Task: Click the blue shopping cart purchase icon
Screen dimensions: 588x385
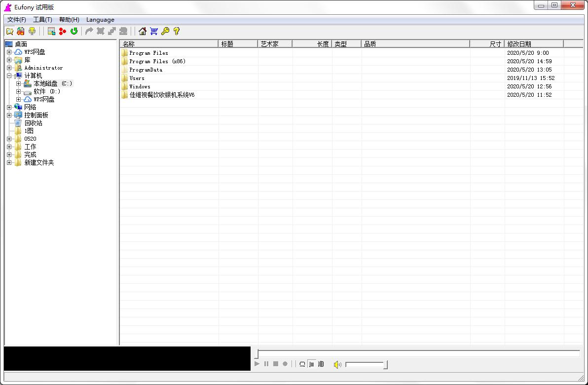Action: tap(154, 31)
